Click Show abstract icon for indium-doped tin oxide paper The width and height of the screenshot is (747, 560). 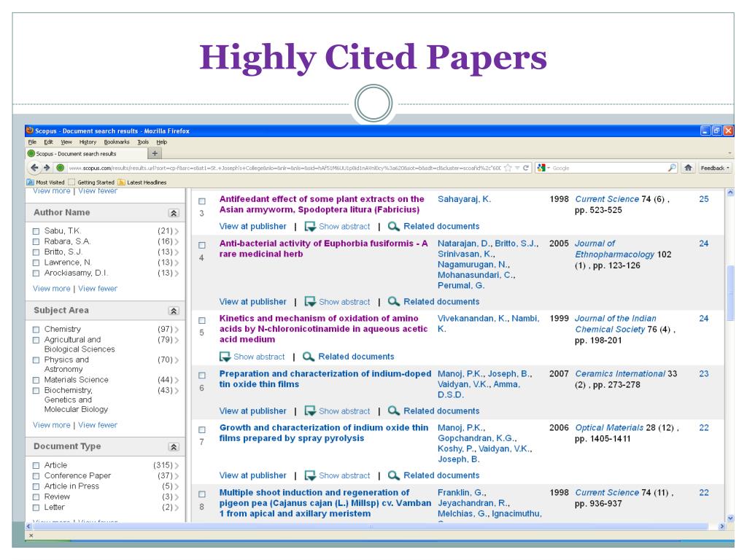tap(310, 411)
